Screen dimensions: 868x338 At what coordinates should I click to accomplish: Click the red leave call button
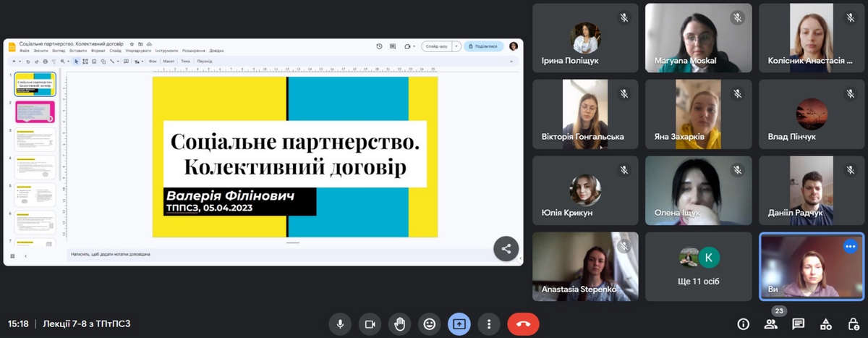[523, 324]
